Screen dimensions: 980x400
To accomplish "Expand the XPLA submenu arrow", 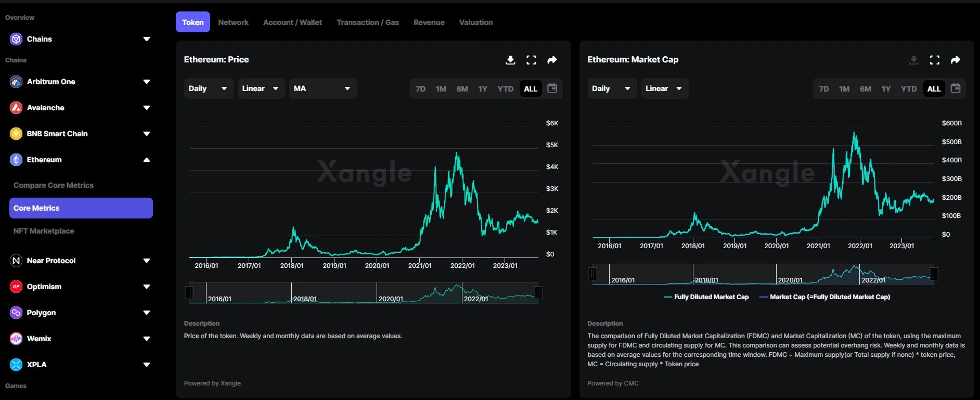I will click(147, 365).
